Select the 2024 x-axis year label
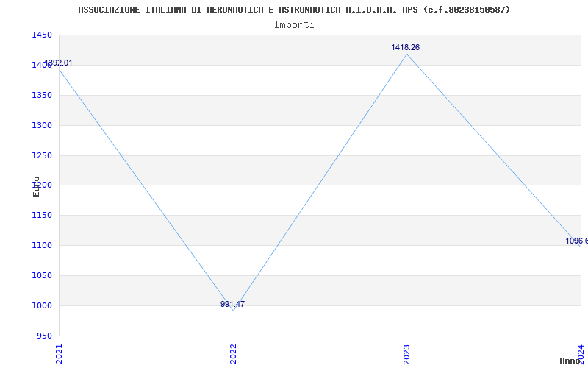This screenshot has width=588, height=368. pyautogui.click(x=580, y=353)
